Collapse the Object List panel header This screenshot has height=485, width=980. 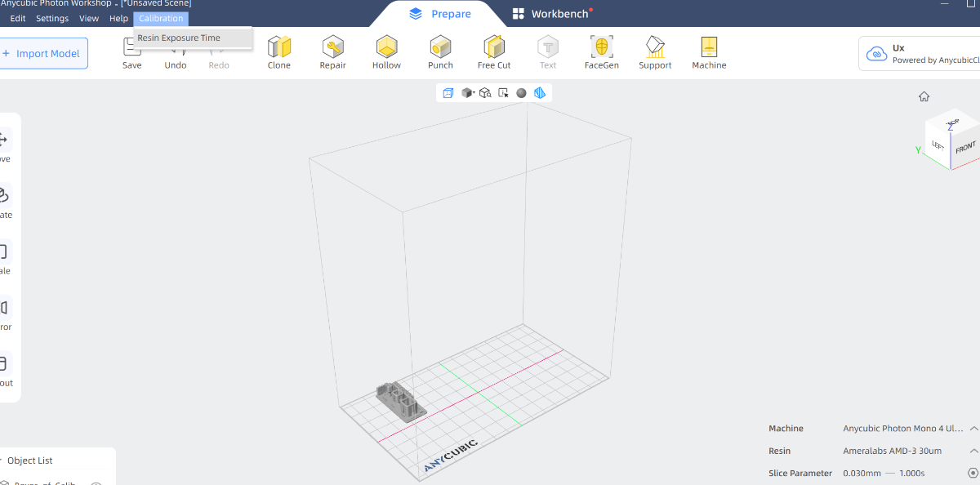(x=29, y=461)
